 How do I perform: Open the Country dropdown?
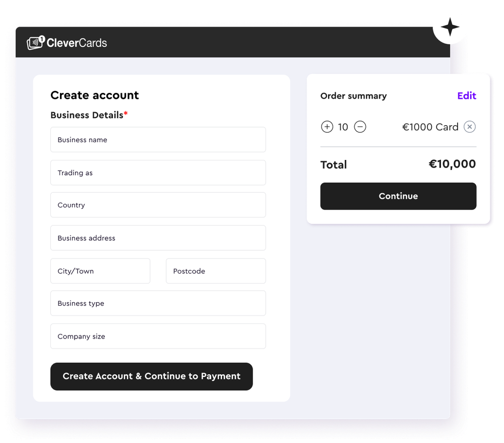[x=158, y=205]
